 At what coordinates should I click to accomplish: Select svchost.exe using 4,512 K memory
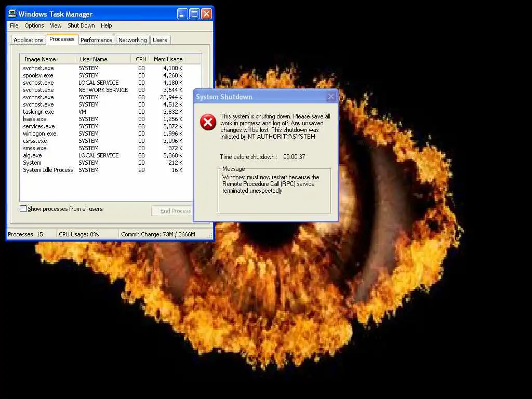point(103,104)
